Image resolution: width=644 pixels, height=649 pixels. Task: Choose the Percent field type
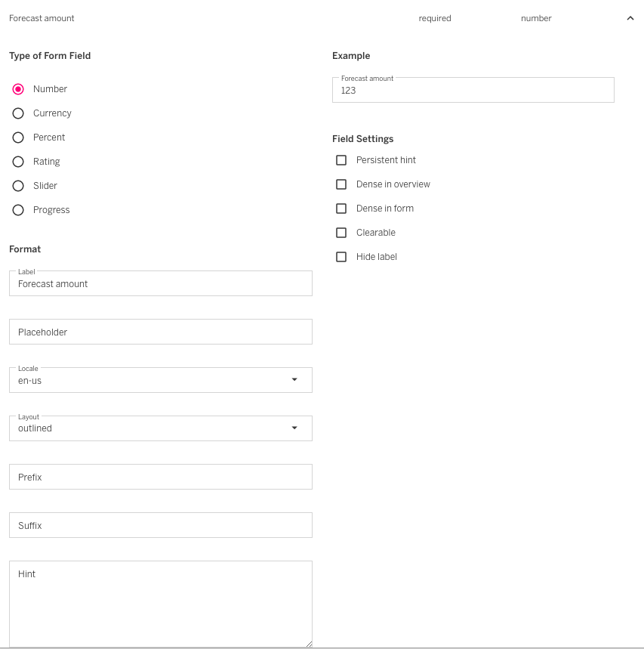(x=18, y=138)
